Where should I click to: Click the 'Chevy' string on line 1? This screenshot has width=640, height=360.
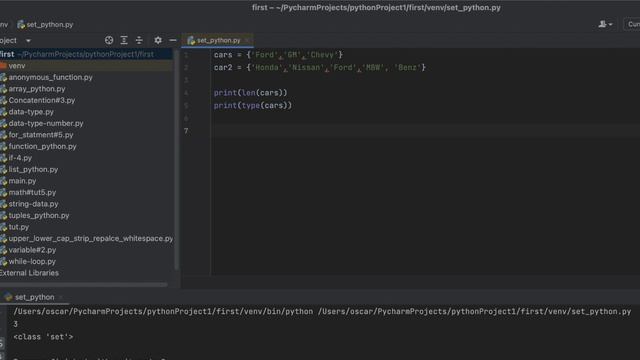322,55
